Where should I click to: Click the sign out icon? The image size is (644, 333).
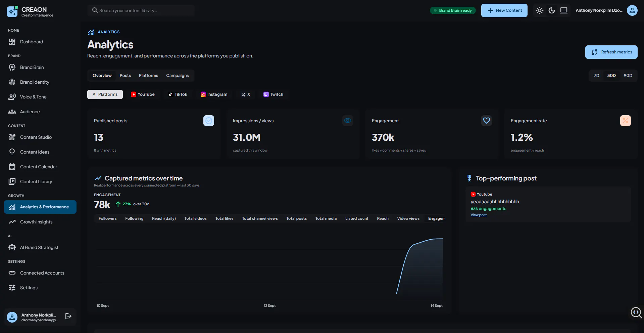tap(68, 316)
